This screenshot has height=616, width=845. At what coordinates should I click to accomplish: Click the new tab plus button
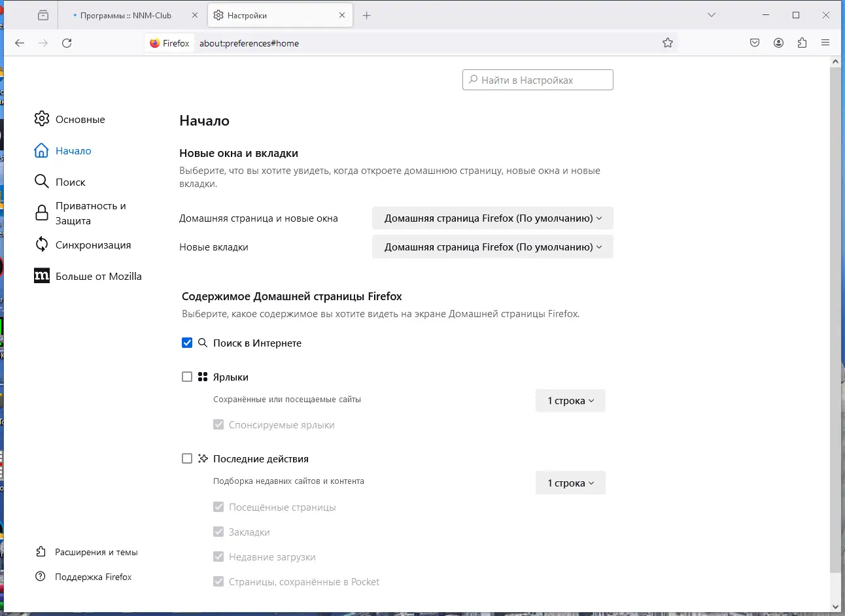click(x=366, y=15)
